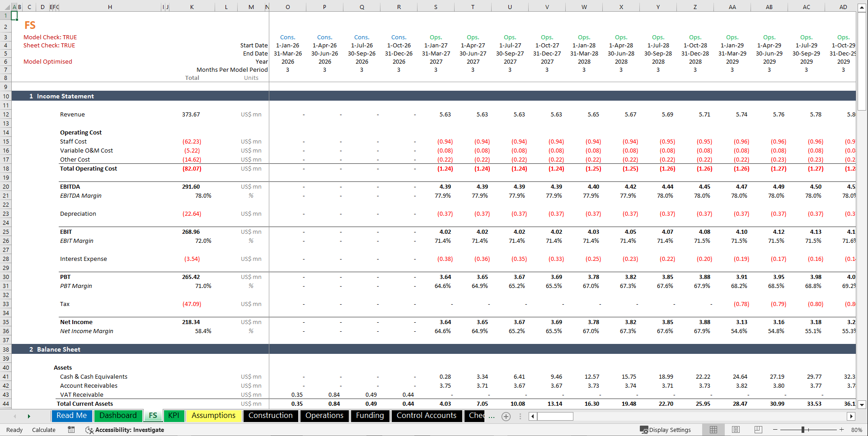The width and height of the screenshot is (868, 436).
Task: Switch to Normal view in status bar
Action: [713, 429]
